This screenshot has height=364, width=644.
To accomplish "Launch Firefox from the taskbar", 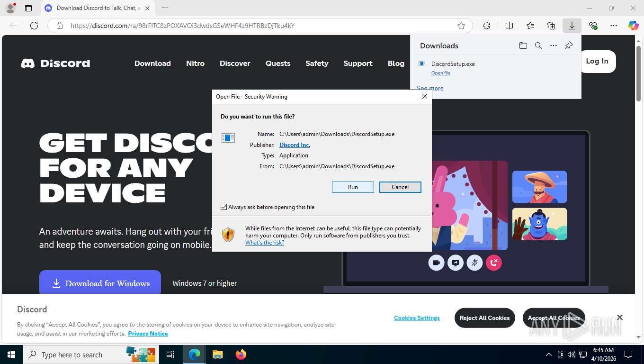I will pyautogui.click(x=241, y=355).
